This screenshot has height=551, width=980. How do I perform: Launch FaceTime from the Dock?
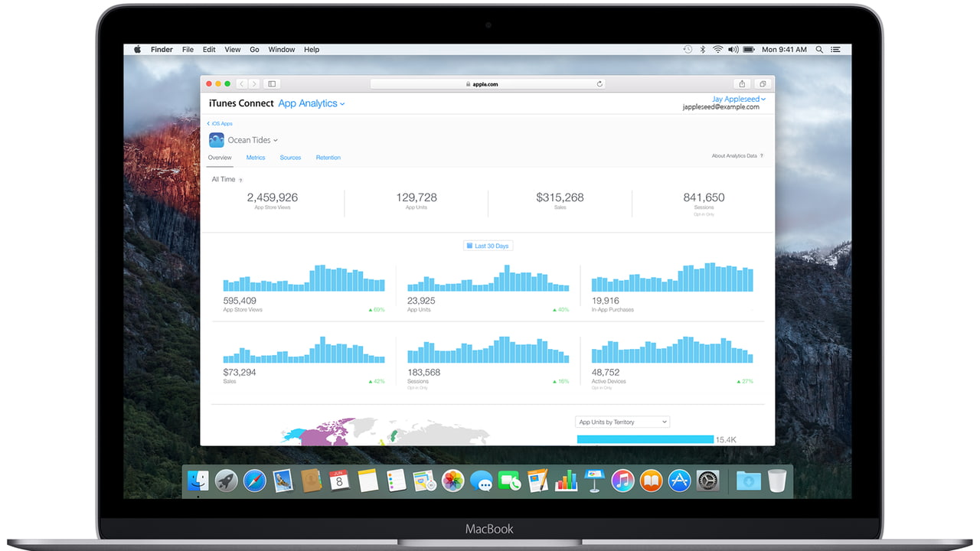point(509,481)
